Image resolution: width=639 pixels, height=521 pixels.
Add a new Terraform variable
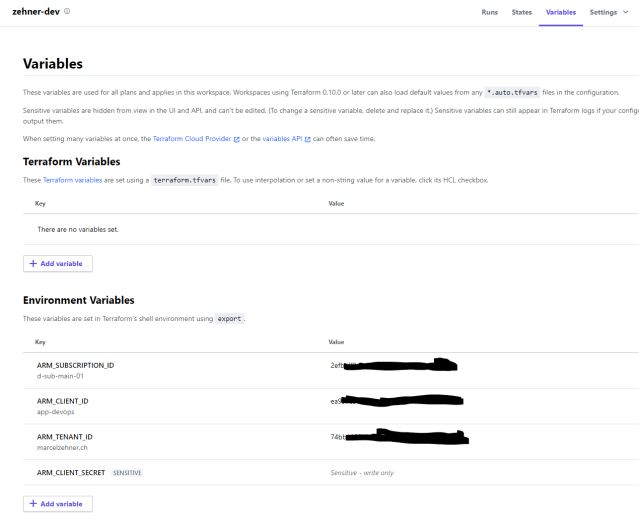58,264
